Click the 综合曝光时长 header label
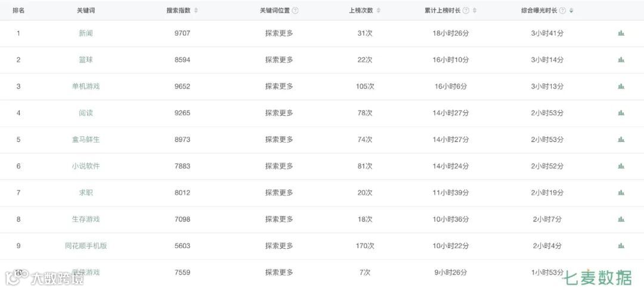This screenshot has height=290, width=644. click(x=539, y=11)
